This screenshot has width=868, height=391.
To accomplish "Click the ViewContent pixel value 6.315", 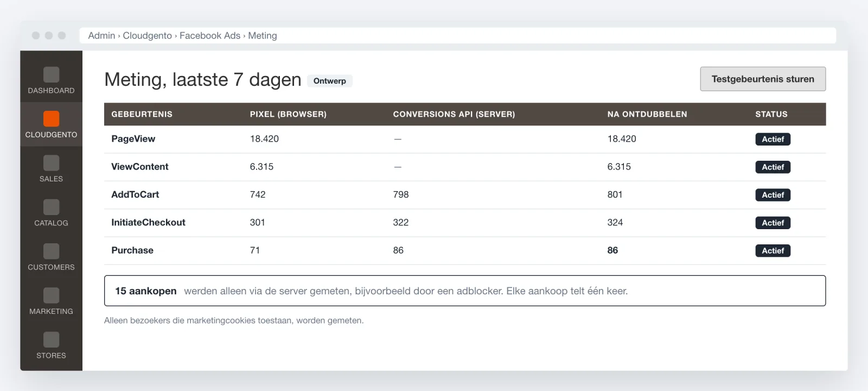I will 261,167.
